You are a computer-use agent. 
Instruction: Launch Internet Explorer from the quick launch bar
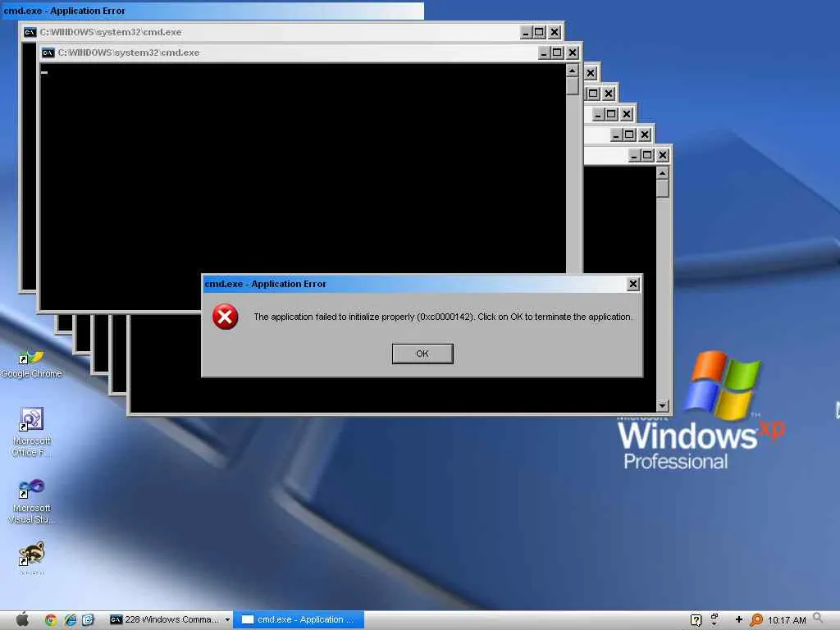tap(71, 620)
